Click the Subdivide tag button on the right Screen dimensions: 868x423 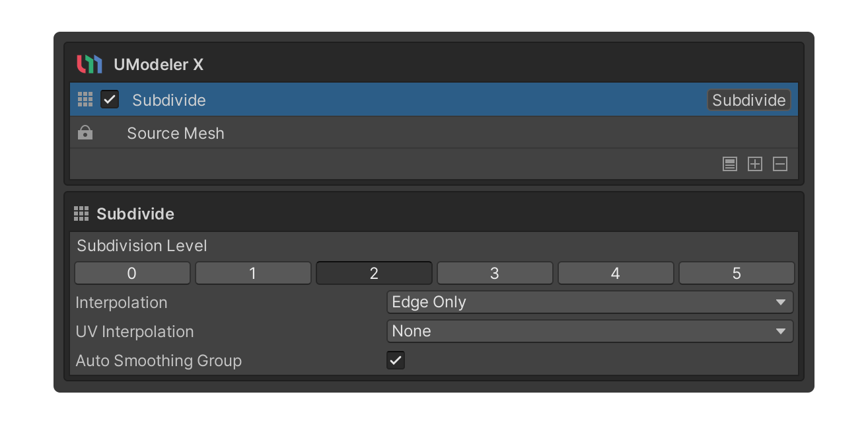[748, 100]
